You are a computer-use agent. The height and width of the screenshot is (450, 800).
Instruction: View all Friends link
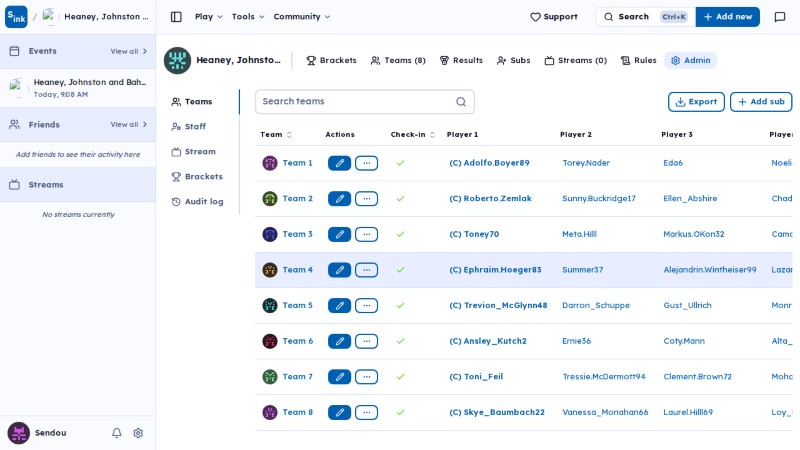(129, 124)
